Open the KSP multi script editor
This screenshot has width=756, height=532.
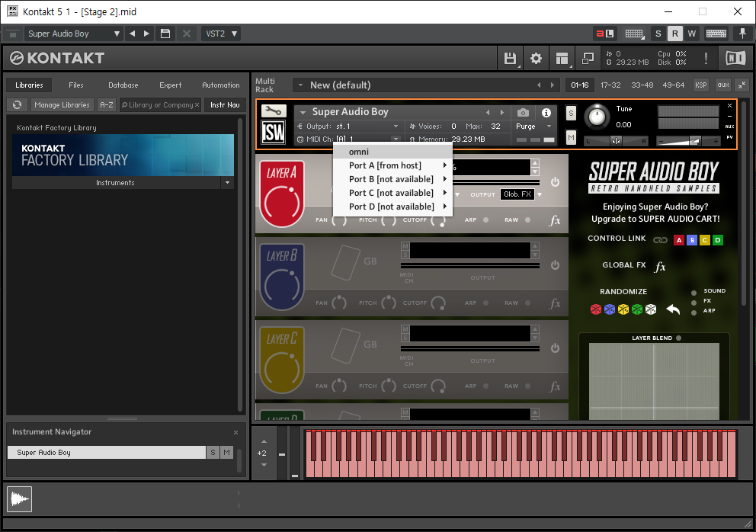700,85
